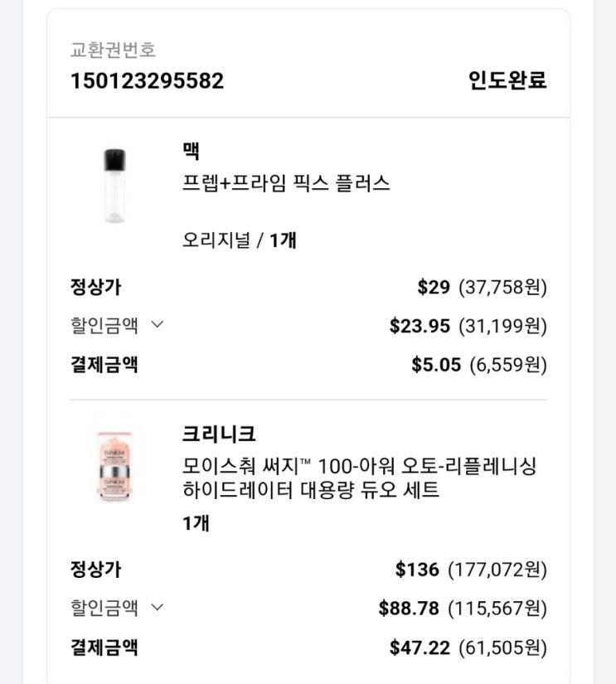The width and height of the screenshot is (616, 684).
Task: Click the Clinique 할인금액 label text
Action: pyautogui.click(x=104, y=608)
